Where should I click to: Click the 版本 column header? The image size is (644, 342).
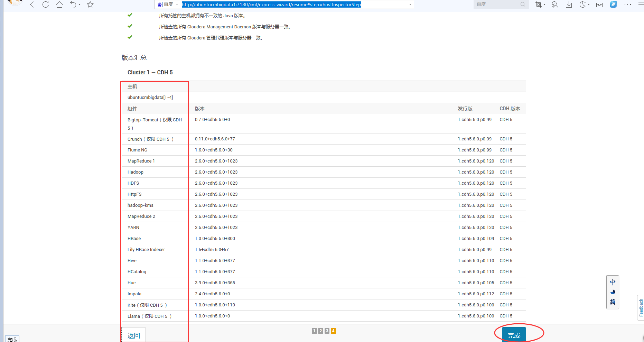pyautogui.click(x=199, y=109)
